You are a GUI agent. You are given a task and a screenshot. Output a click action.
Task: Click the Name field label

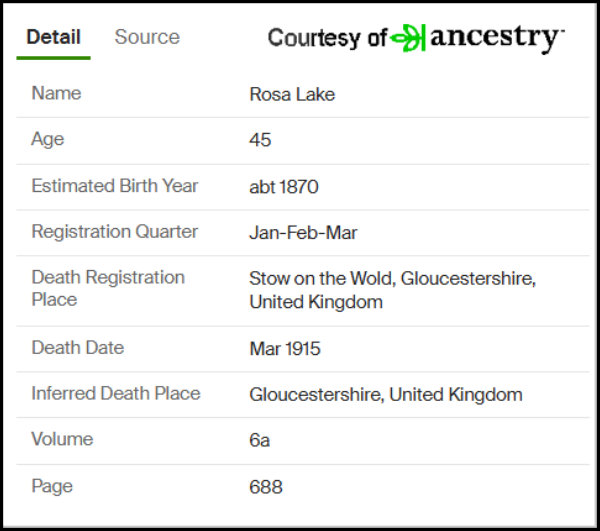[x=56, y=94]
